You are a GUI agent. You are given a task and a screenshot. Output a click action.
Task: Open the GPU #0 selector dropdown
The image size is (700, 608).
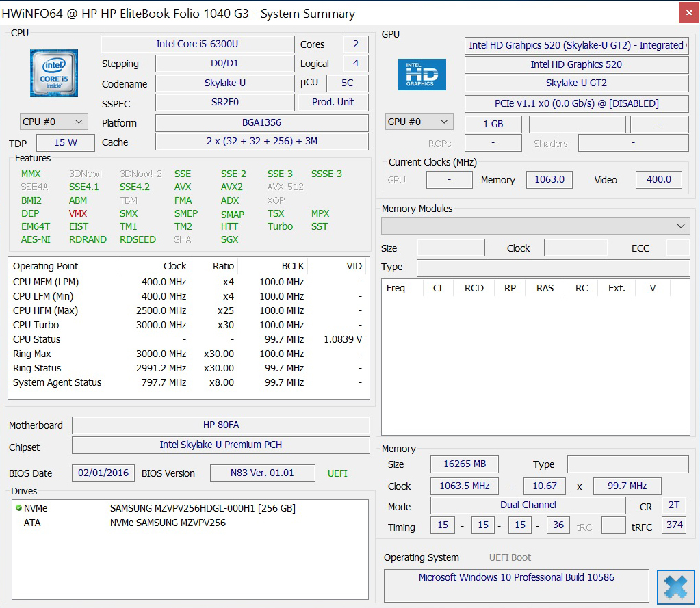point(419,122)
